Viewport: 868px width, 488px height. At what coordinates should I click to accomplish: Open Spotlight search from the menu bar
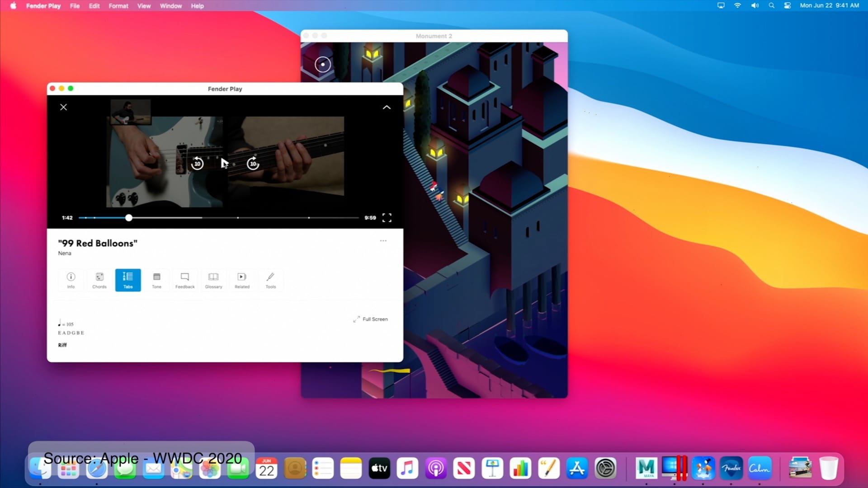(772, 5)
